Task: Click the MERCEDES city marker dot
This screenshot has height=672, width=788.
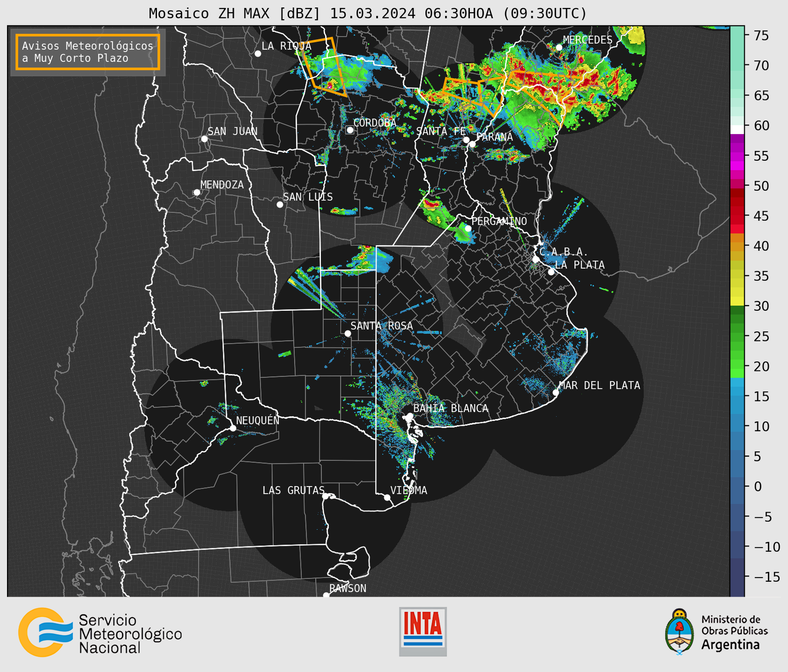Action: (x=559, y=47)
